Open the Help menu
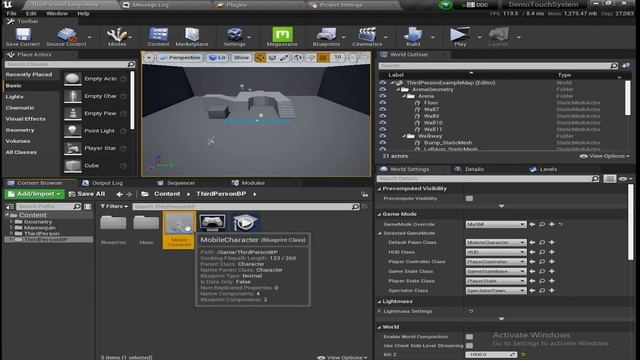 tap(83, 13)
